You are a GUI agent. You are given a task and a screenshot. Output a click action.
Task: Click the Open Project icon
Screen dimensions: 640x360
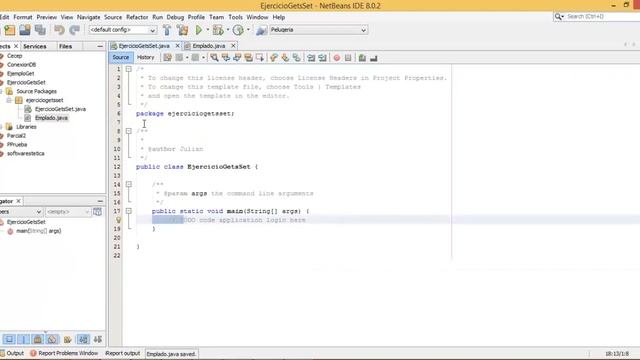25,30
